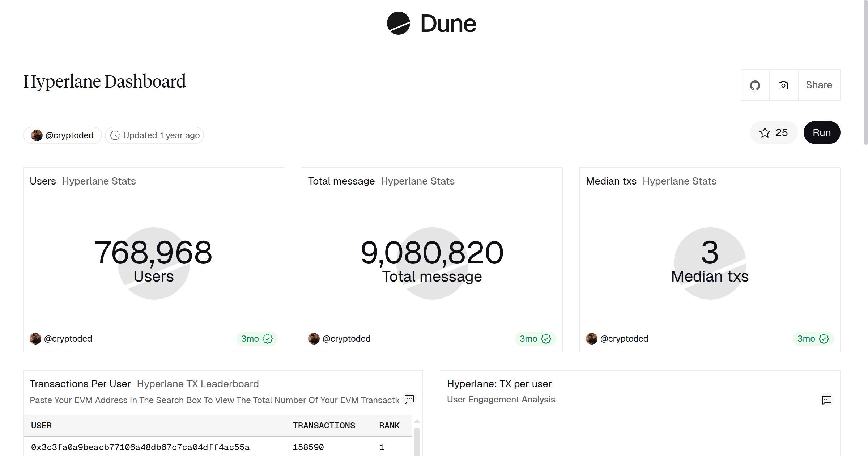The image size is (868, 456).
Task: Click the 3mo badge on the Users card
Action: point(250,338)
